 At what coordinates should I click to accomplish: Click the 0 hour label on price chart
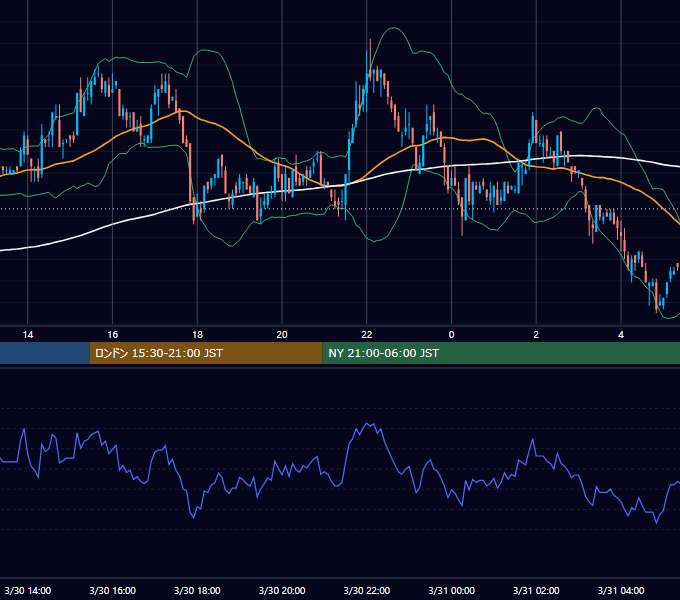(x=451, y=335)
